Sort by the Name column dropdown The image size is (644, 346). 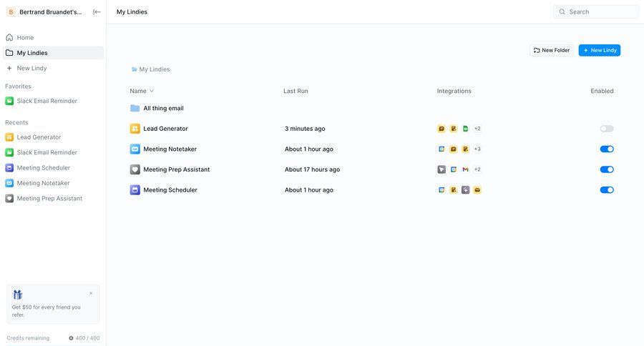[142, 91]
